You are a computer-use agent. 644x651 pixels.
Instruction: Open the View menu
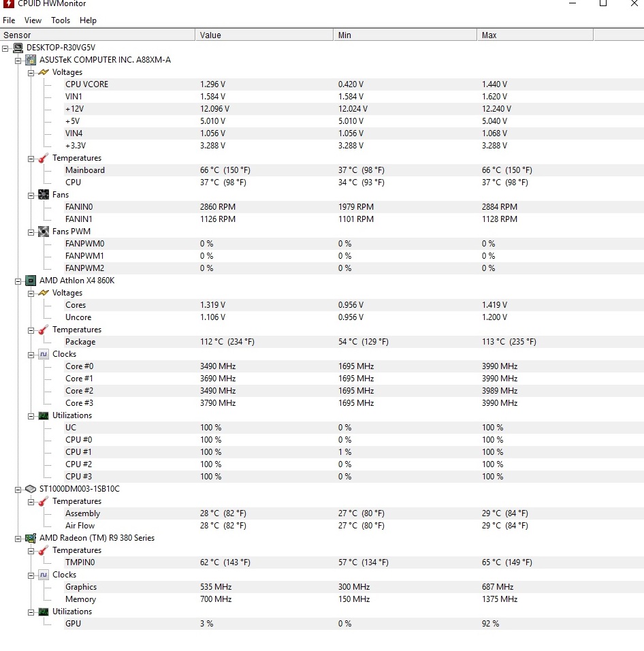click(x=33, y=20)
